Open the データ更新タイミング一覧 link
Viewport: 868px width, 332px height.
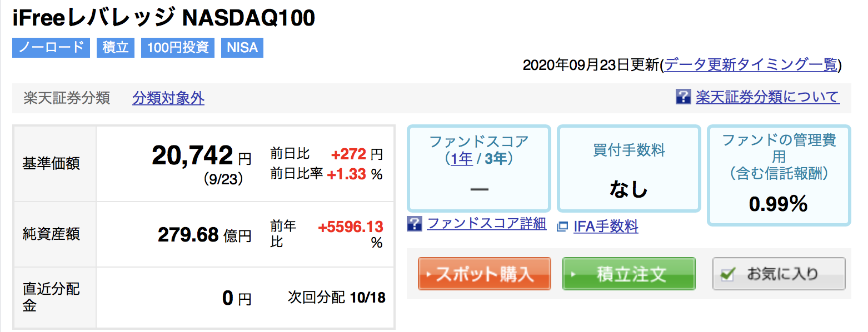click(751, 65)
